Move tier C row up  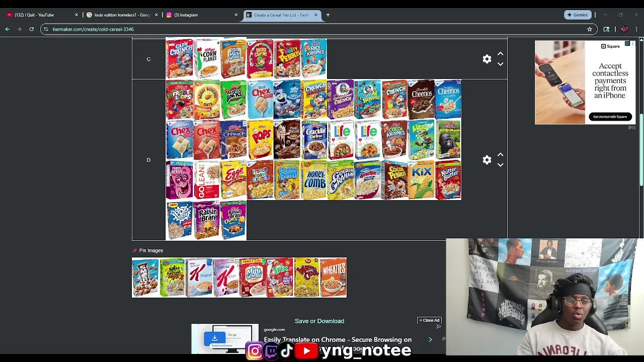pos(500,53)
